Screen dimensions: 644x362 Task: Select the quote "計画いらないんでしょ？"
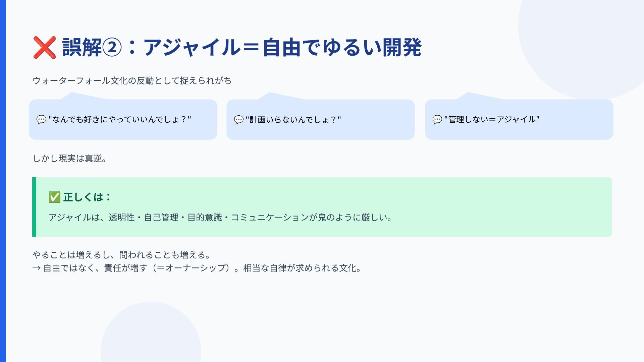[293, 119]
